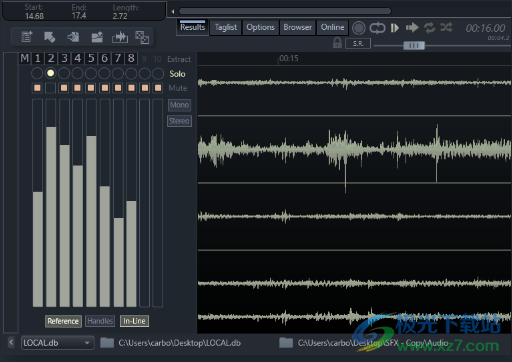Click the waveform export toolbar icon
This screenshot has width=512, height=362.
[120, 37]
